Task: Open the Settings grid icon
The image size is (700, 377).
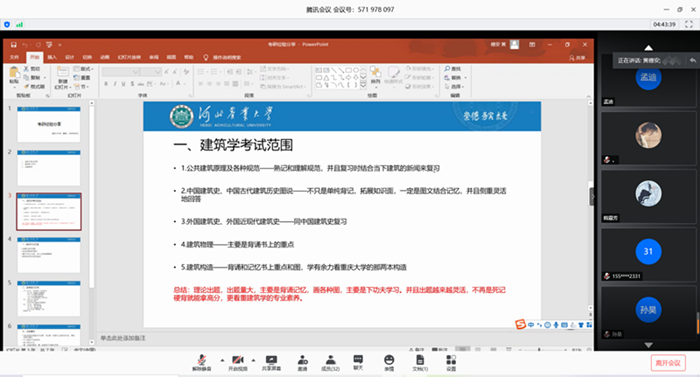Action: coord(451,363)
